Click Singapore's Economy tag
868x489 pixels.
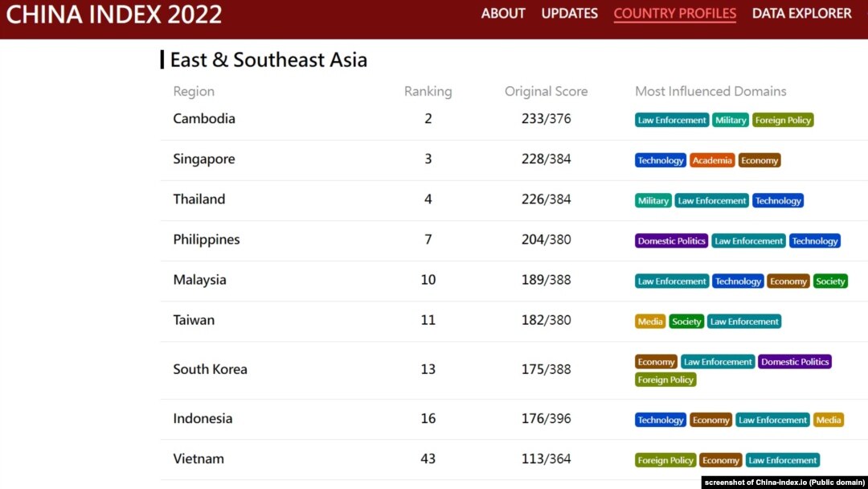pyautogui.click(x=759, y=161)
